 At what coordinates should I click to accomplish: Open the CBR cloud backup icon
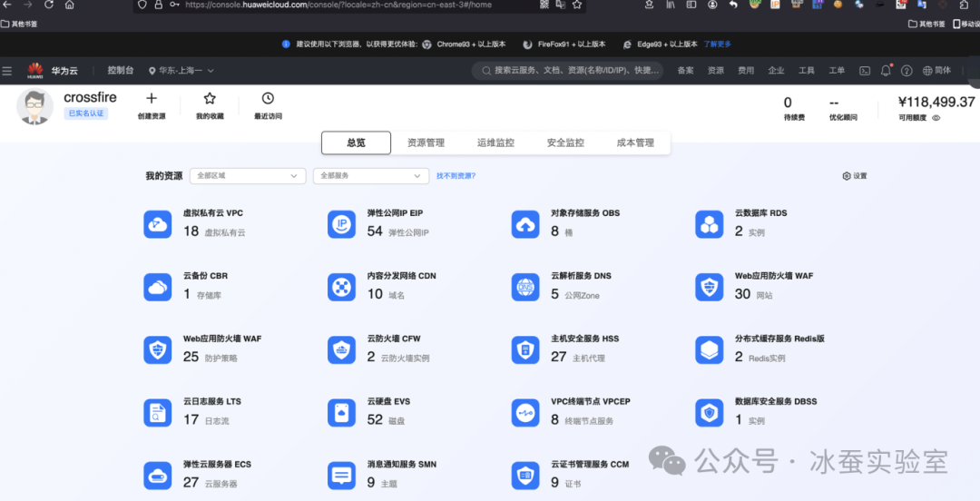point(158,287)
